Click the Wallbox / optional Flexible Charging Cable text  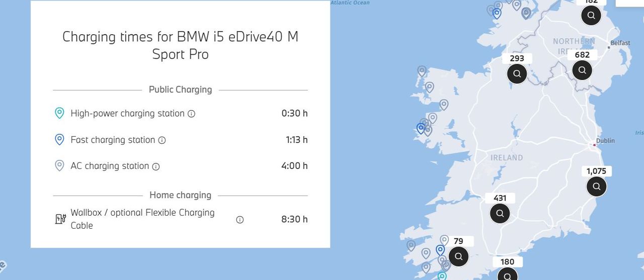pos(142,219)
